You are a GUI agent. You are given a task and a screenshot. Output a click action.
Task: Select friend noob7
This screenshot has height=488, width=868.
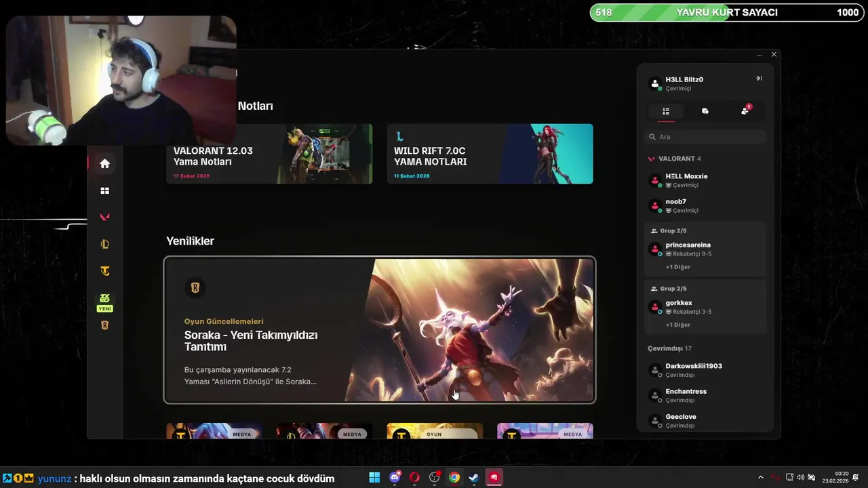[x=705, y=206]
